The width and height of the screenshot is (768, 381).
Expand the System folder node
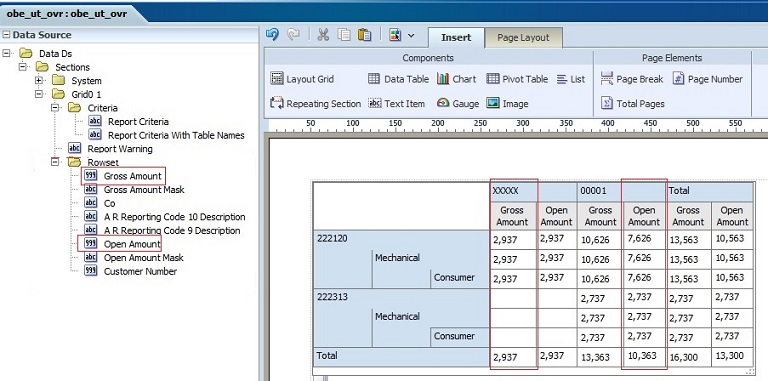39,80
